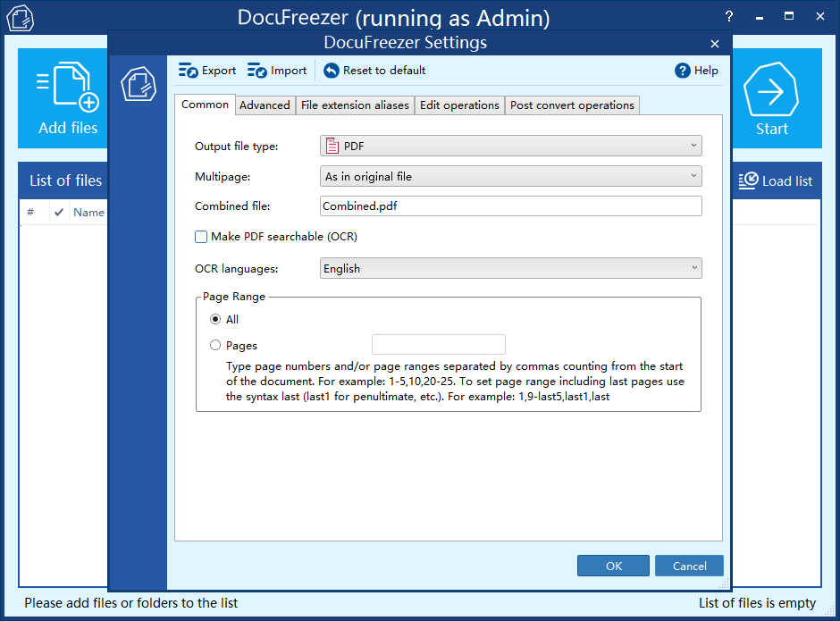The height and width of the screenshot is (621, 840).
Task: Click the Cancel button
Action: [x=689, y=566]
